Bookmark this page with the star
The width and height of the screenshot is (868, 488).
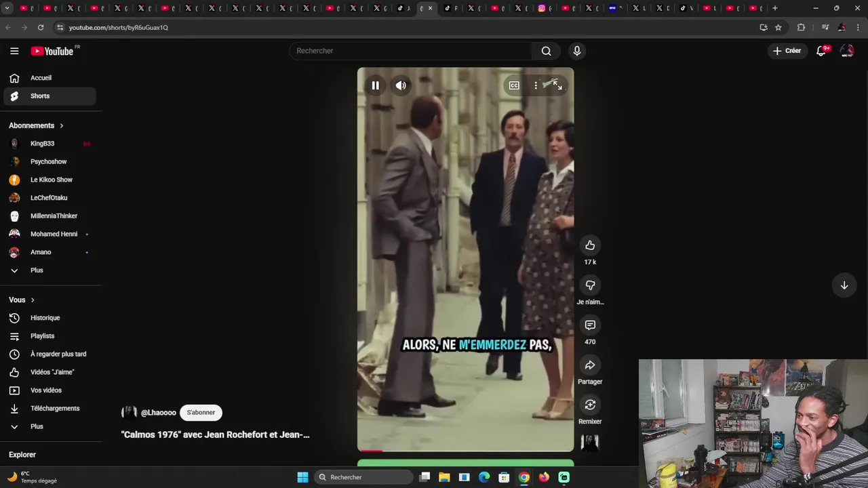(x=778, y=27)
